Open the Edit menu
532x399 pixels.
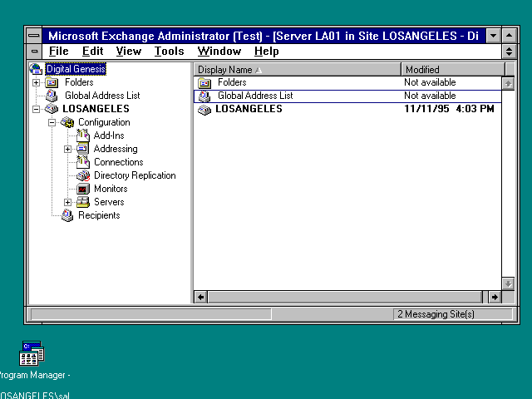[92, 52]
